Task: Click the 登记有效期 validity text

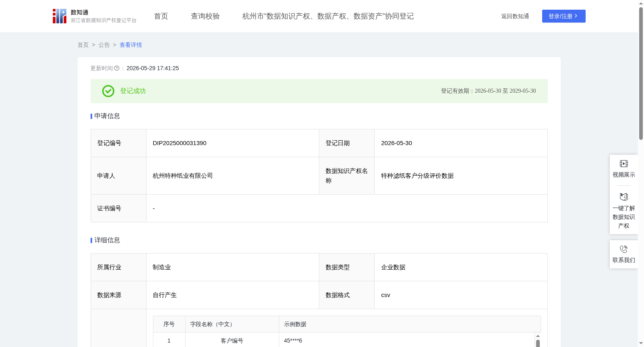Action: pyautogui.click(x=488, y=91)
